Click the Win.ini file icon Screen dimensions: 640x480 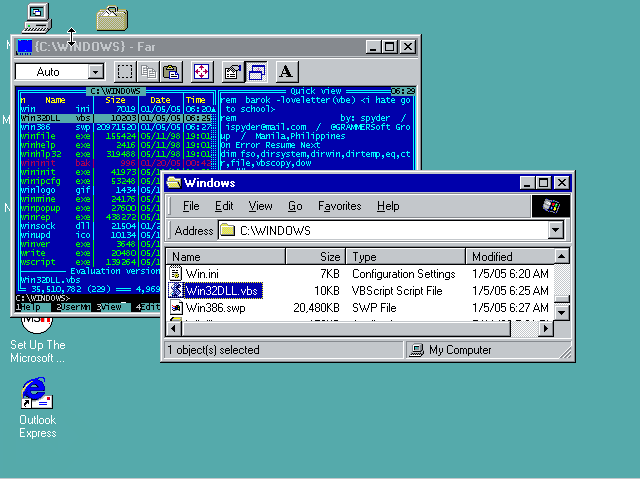176,273
